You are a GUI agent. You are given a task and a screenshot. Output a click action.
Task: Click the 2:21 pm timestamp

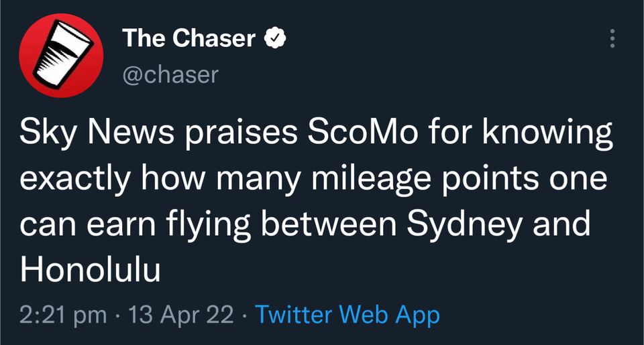point(63,314)
